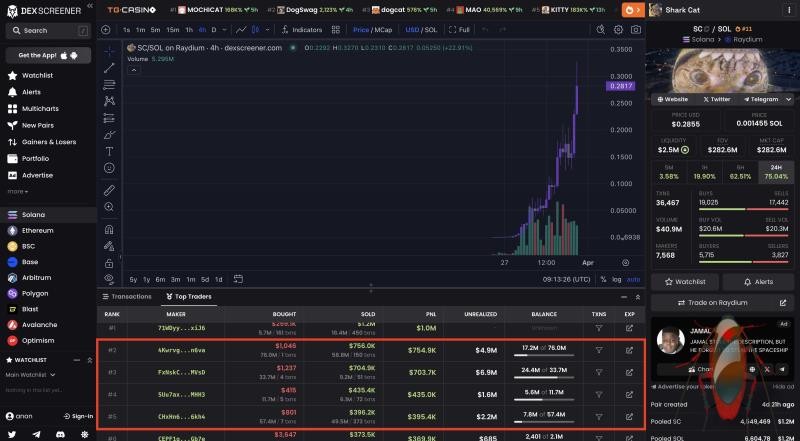Click the Get the App button
The image size is (800, 441).
coord(48,55)
